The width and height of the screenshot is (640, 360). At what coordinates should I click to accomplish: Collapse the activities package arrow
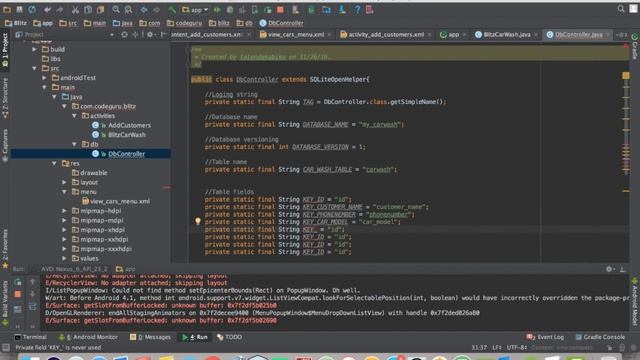click(x=74, y=116)
